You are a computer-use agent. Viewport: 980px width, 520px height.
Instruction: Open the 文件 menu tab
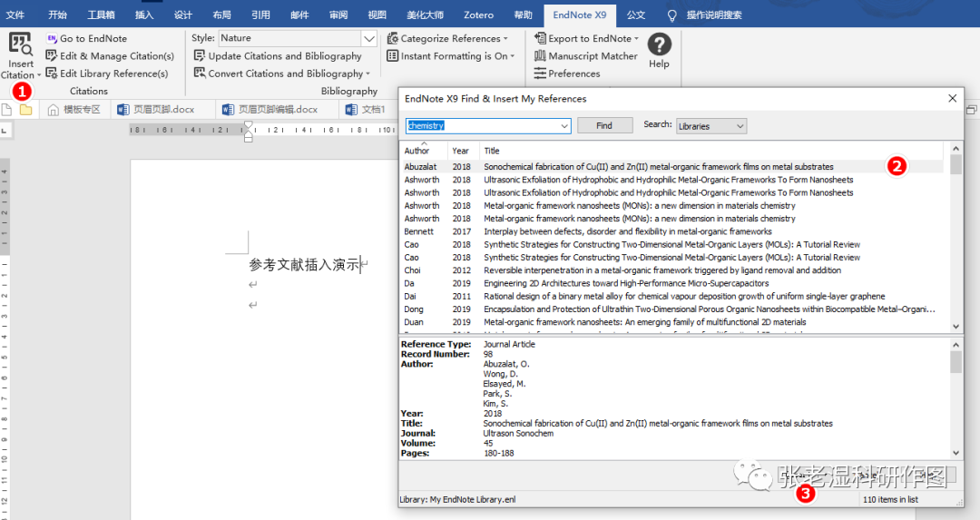point(15,15)
